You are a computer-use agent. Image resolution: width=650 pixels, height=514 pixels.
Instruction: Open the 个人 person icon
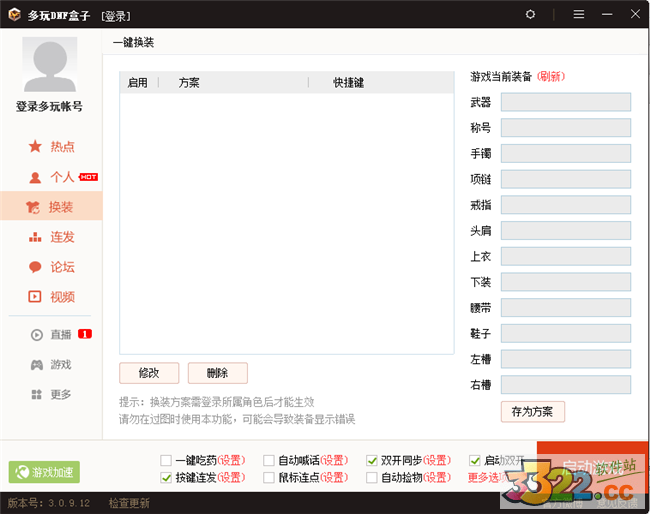(35, 177)
